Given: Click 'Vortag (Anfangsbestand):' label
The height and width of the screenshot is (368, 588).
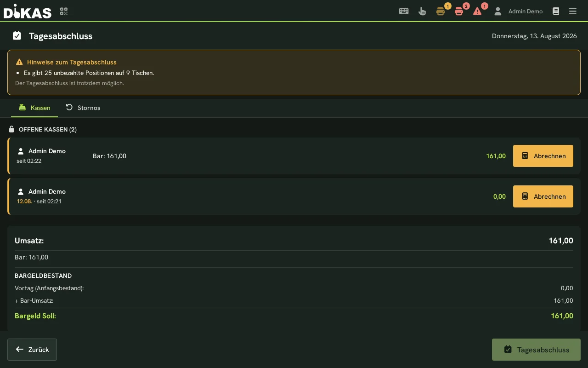Looking at the screenshot, I should [49, 288].
